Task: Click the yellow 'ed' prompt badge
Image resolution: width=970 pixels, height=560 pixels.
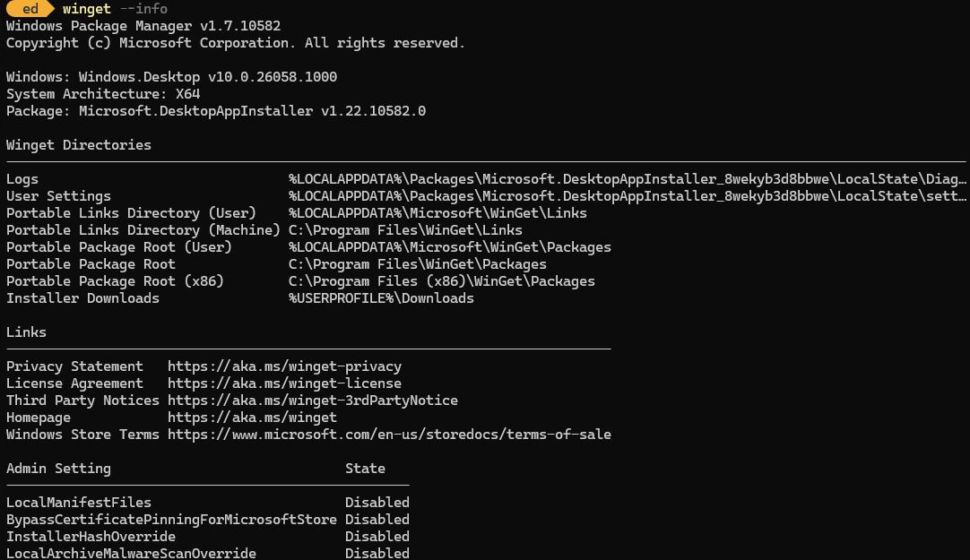Action: (29, 9)
